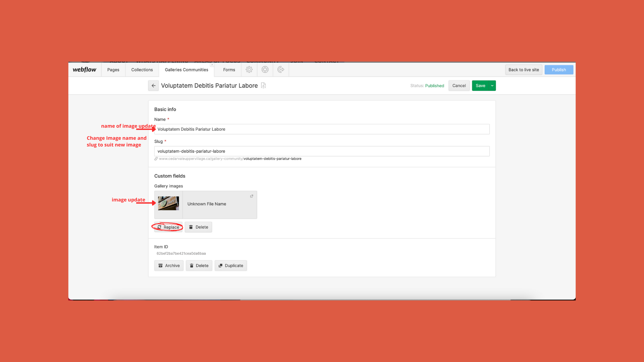
Task: Archive this collection item
Action: point(169,266)
